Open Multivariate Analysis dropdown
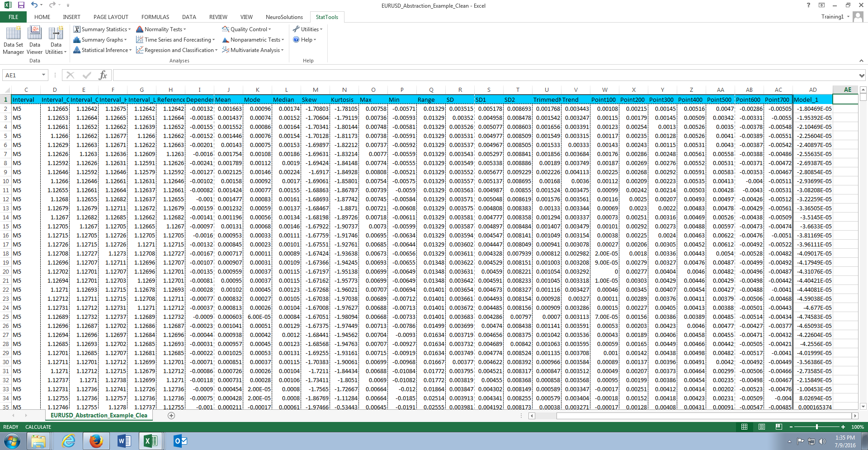The image size is (868, 450). [x=253, y=50]
